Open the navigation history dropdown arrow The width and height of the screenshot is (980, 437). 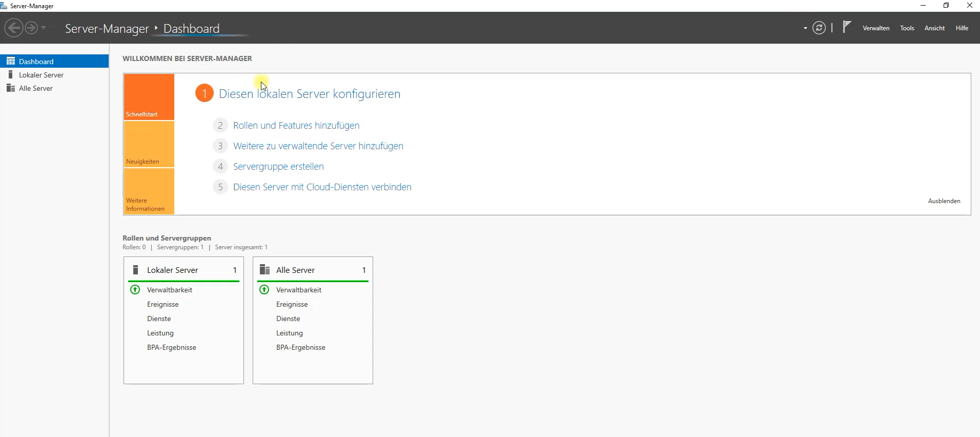[44, 28]
